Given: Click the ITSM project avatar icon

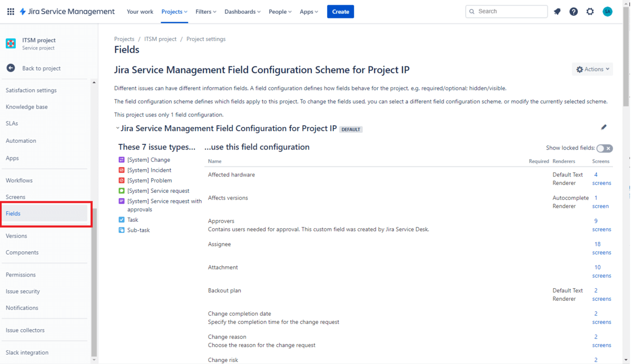Looking at the screenshot, I should 11,44.
